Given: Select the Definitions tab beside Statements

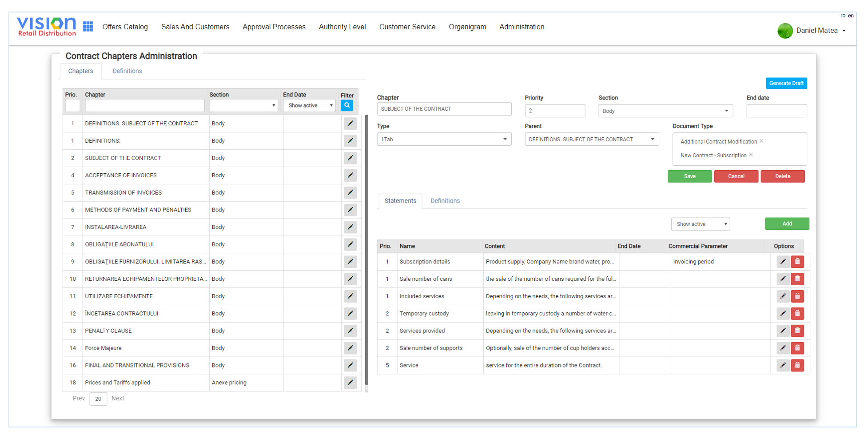Looking at the screenshot, I should (x=445, y=201).
